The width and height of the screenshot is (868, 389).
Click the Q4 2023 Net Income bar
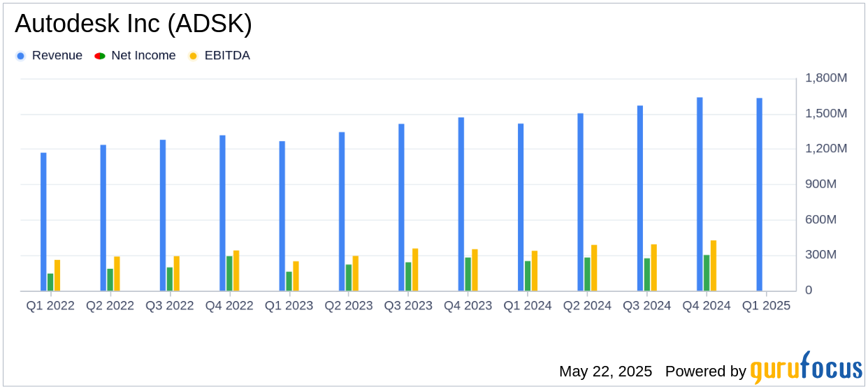pyautogui.click(x=468, y=274)
